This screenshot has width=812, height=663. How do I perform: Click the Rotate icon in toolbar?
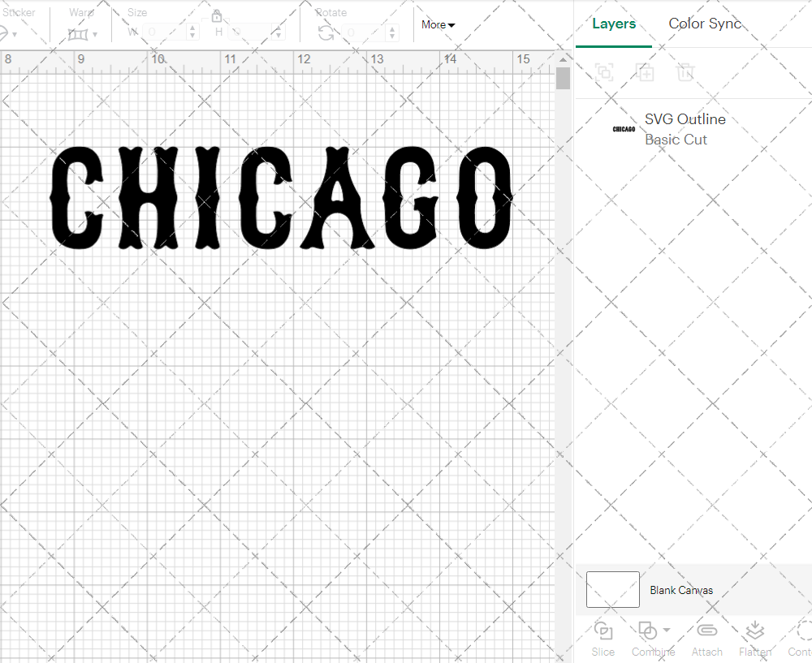pos(326,32)
